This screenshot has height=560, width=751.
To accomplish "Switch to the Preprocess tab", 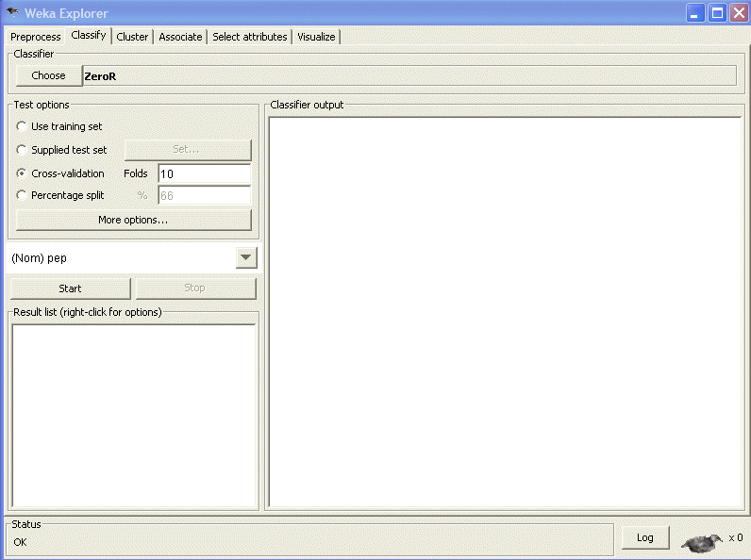I will (x=36, y=37).
